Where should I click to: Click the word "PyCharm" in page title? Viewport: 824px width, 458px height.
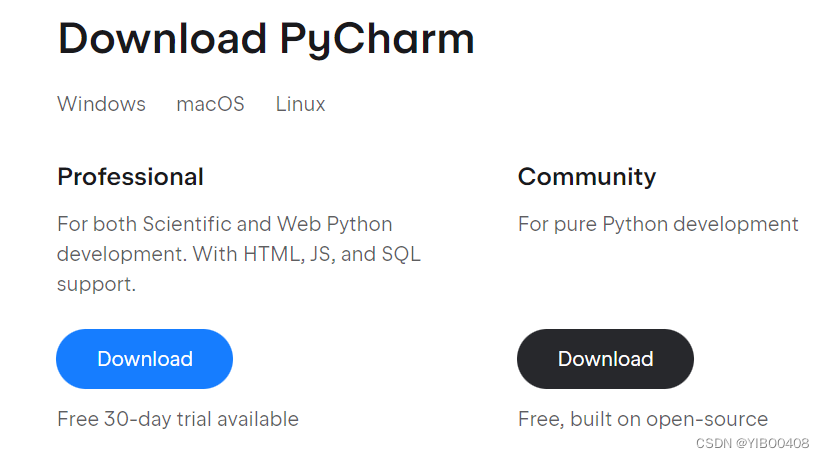pos(377,39)
